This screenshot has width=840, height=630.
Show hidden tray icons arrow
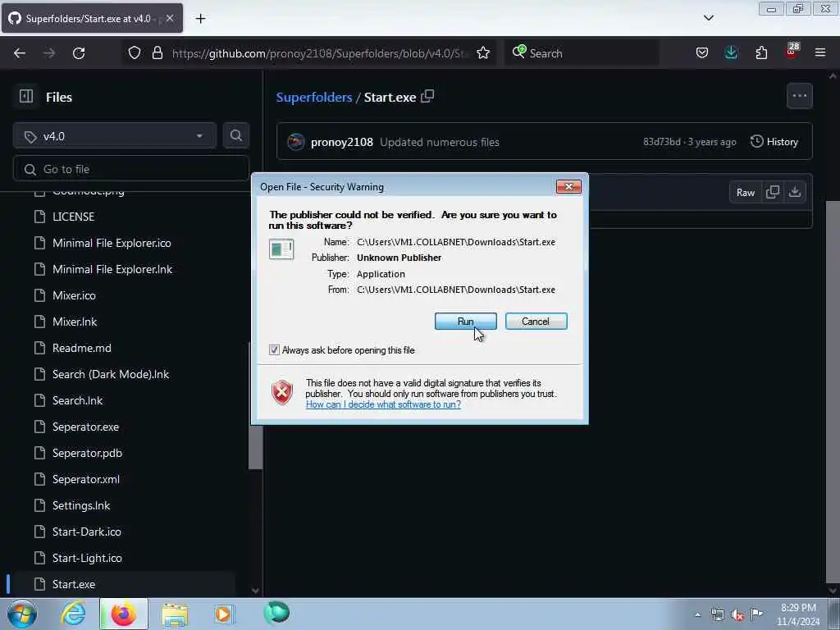click(x=697, y=614)
